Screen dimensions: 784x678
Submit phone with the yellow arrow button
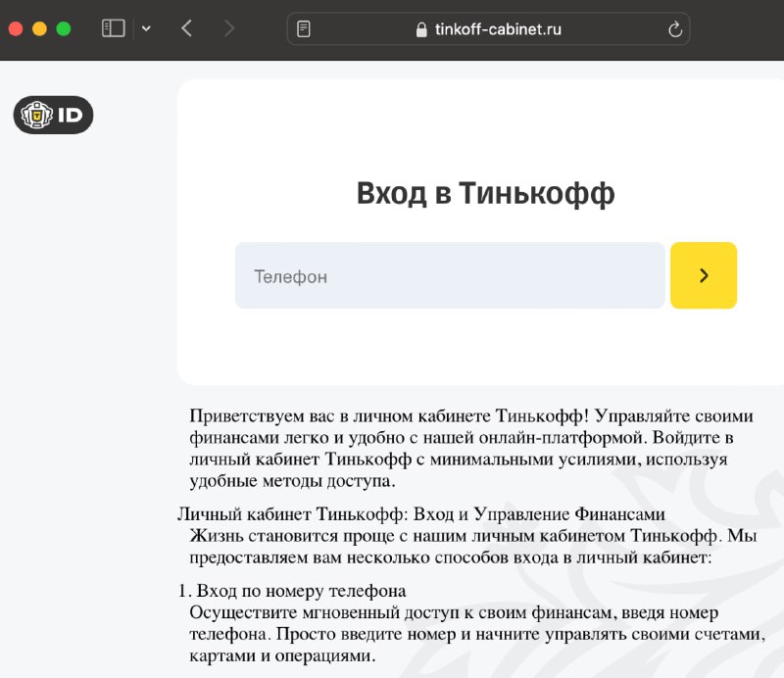click(704, 275)
